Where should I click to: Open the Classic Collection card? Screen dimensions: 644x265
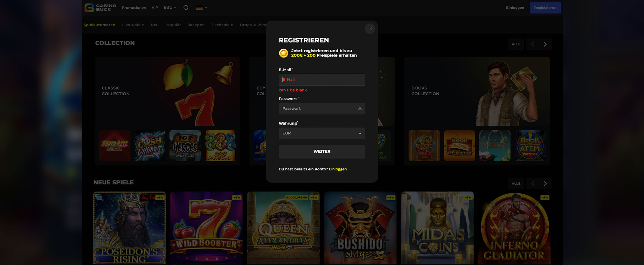[x=168, y=91]
